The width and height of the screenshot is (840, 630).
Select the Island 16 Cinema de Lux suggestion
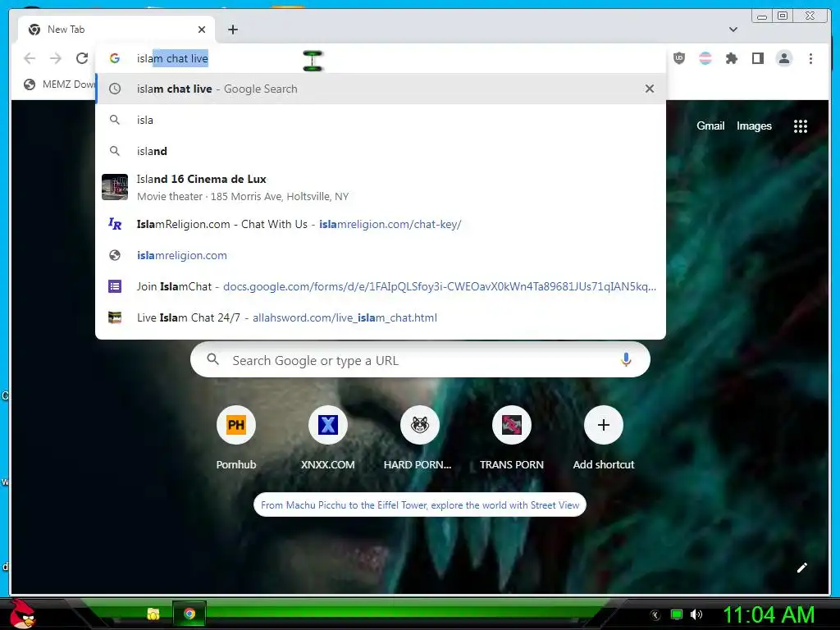point(381,187)
